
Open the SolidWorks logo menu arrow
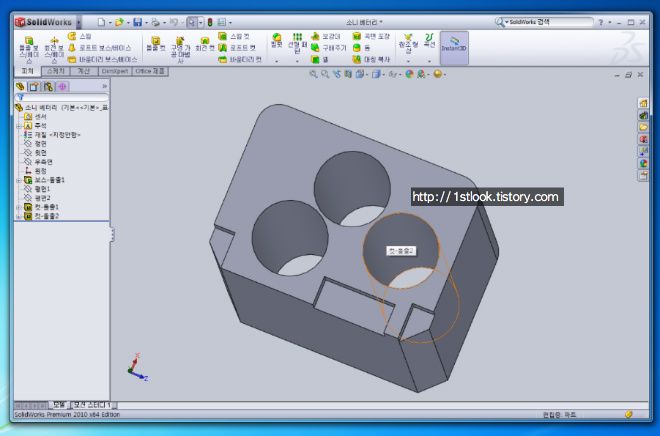pyautogui.click(x=79, y=22)
